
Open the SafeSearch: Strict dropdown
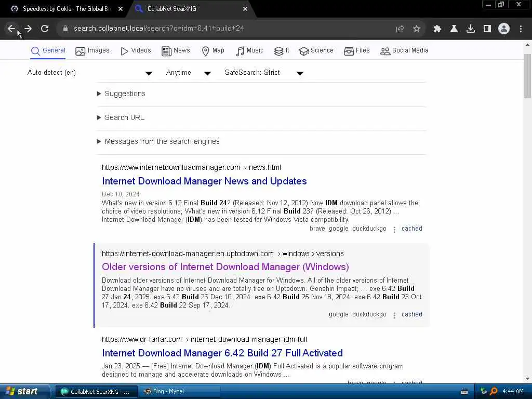pos(263,73)
